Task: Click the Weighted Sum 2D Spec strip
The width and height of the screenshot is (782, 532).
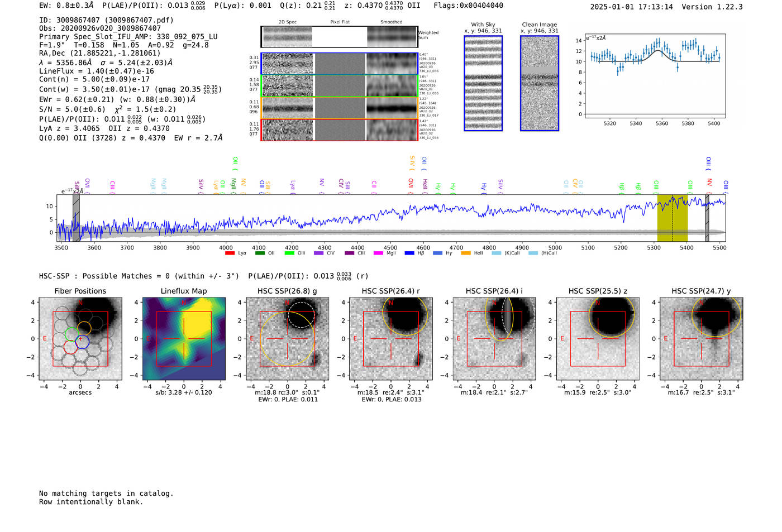Action: point(288,37)
